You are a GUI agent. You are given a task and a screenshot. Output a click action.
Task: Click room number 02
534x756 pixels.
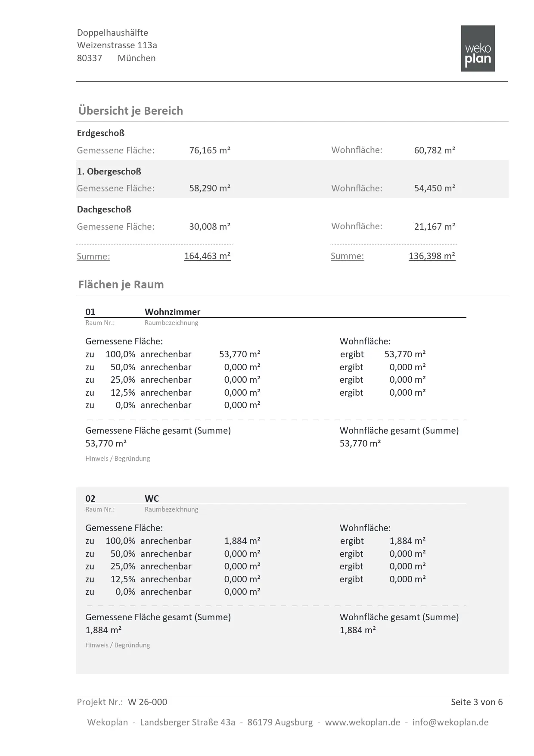coord(90,498)
